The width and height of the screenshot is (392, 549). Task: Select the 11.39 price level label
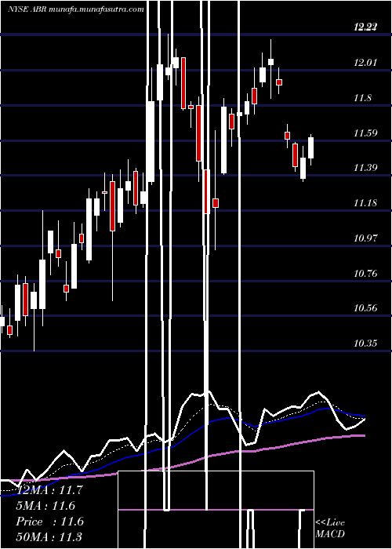coord(365,168)
